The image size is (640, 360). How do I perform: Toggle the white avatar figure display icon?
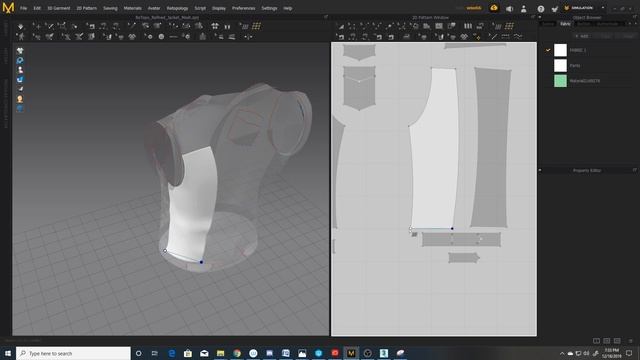point(20,70)
